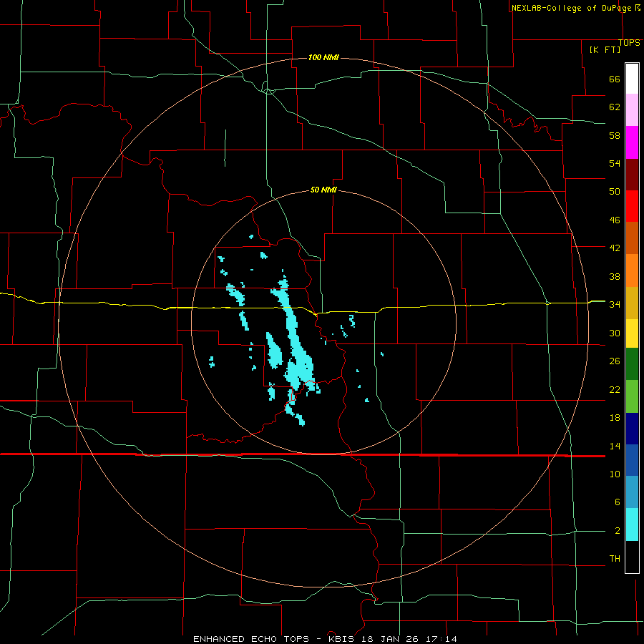
Task: Click legend value "30"
Action: [615, 333]
